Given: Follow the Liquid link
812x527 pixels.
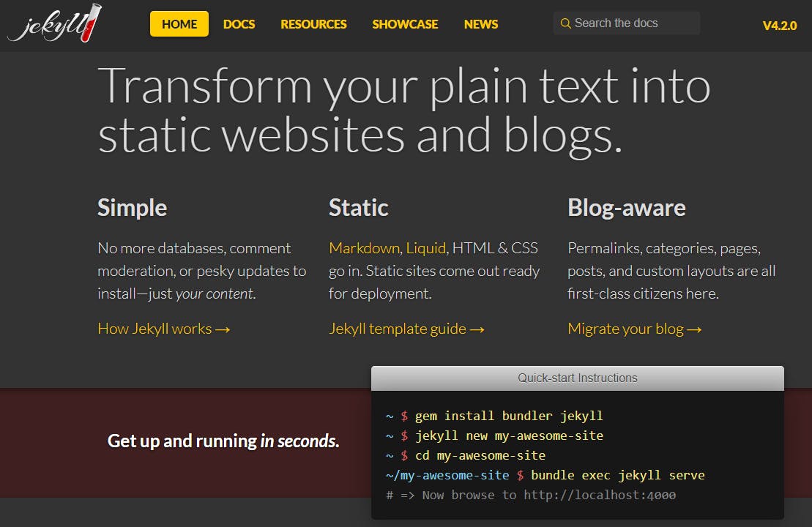Looking at the screenshot, I should (426, 248).
